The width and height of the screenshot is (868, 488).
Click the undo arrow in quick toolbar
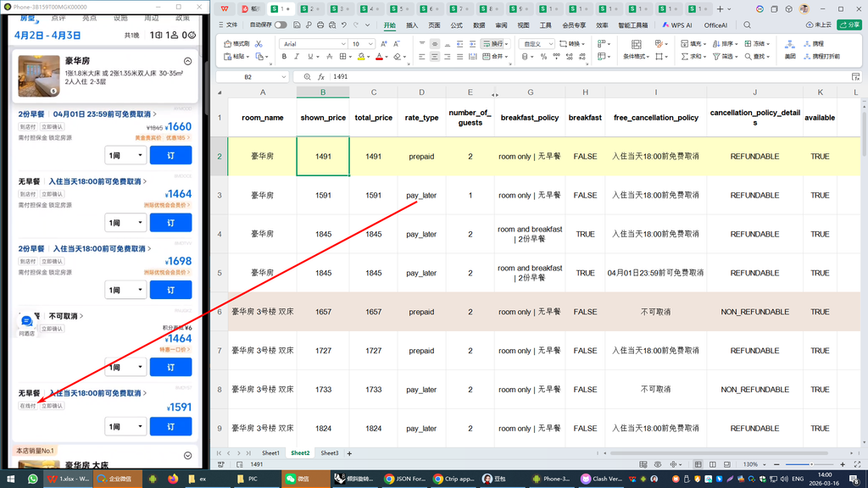344,25
